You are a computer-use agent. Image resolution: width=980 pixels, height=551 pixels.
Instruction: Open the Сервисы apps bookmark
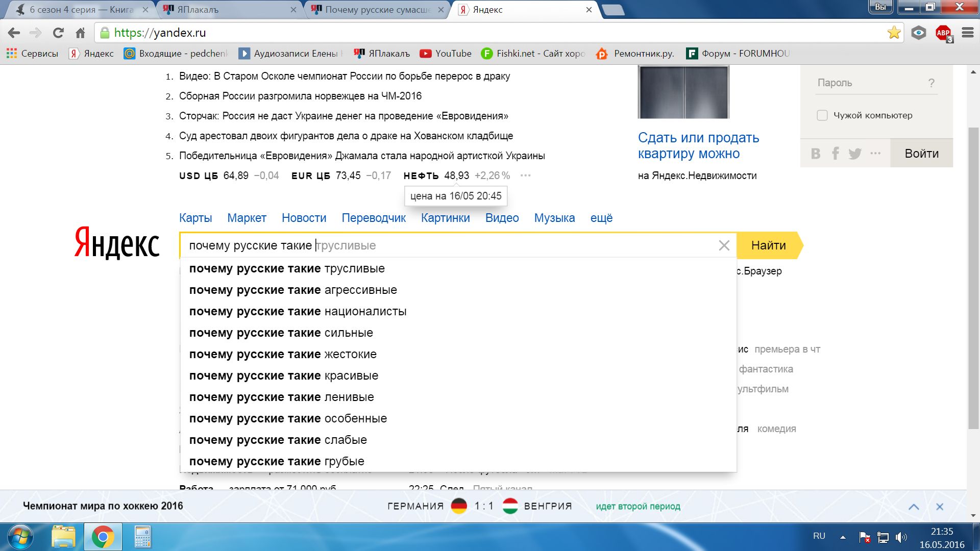coord(33,54)
